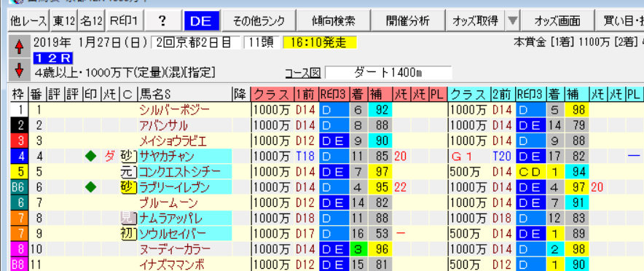Click the ダート1400m course field
The image size is (644, 271).
[388, 73]
